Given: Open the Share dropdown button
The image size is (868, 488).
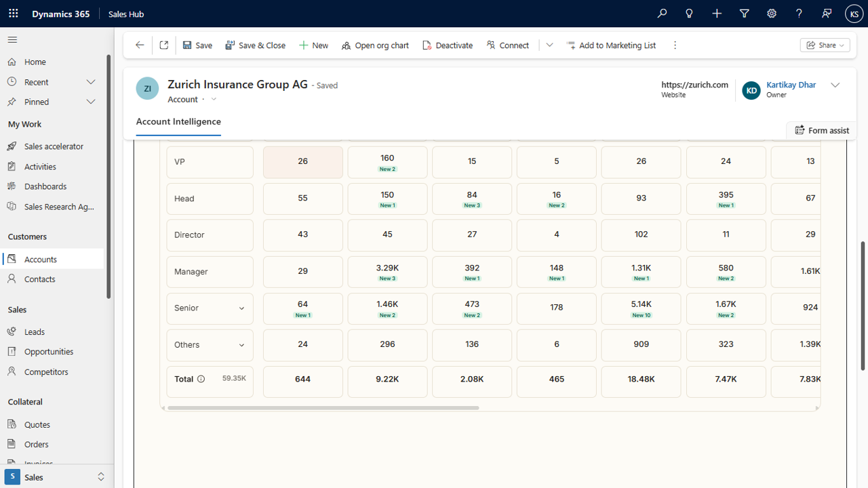Looking at the screenshot, I should tap(825, 45).
